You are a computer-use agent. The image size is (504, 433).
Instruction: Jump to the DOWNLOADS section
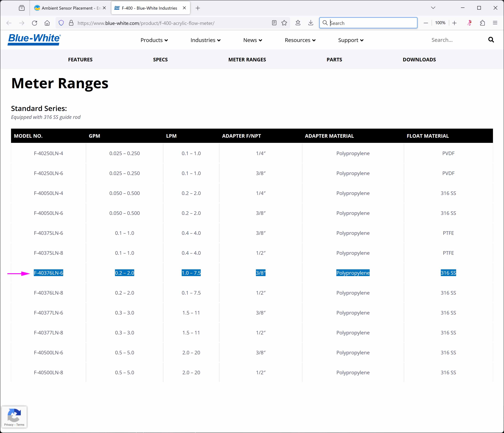419,60
